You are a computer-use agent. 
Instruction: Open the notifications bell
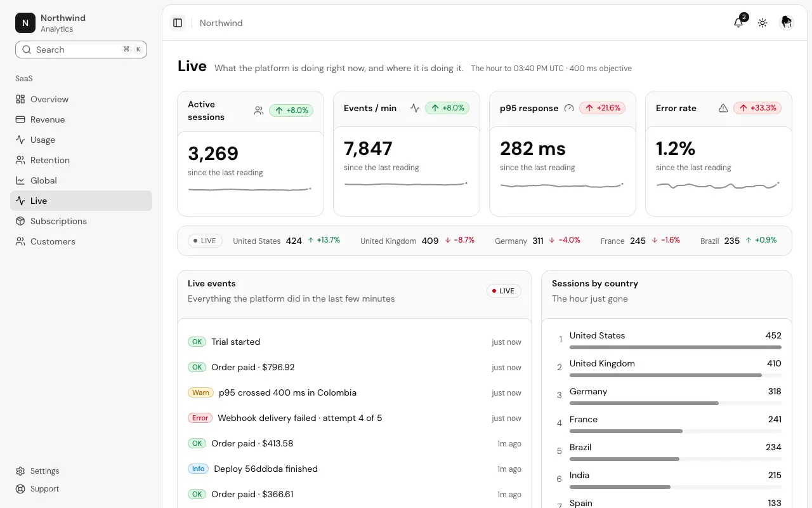tap(738, 23)
